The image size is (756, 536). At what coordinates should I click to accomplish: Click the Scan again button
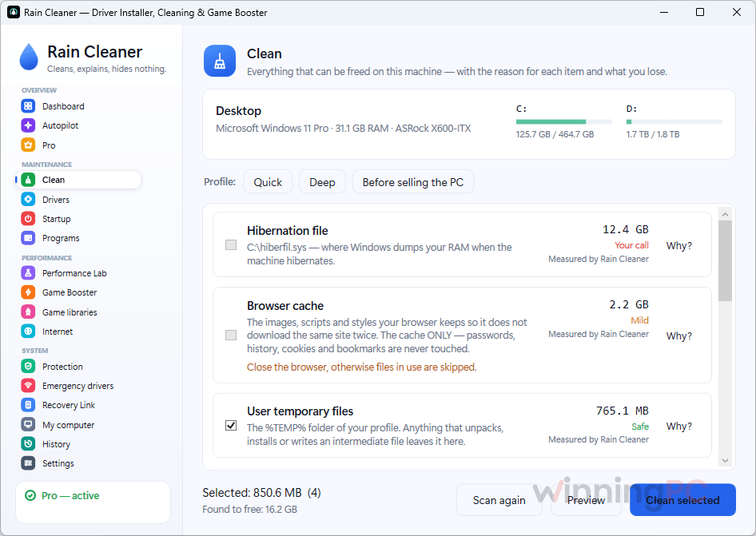tap(499, 500)
